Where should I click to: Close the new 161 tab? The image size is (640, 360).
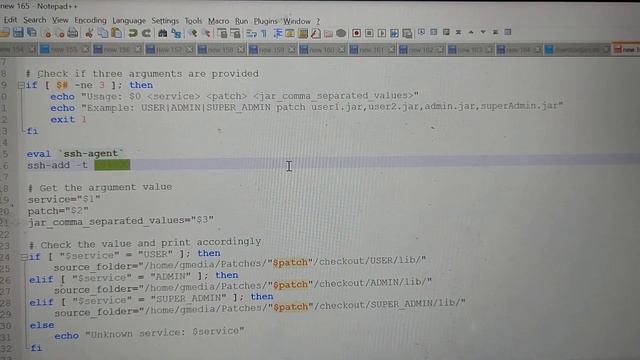391,50
